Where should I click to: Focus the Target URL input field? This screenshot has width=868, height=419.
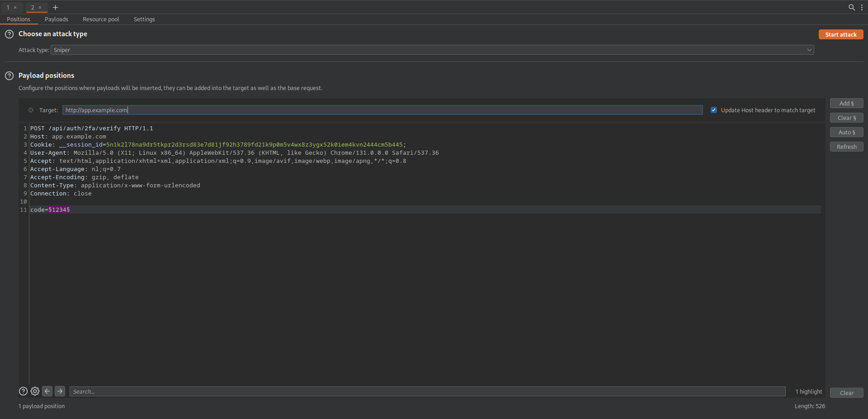(x=382, y=110)
